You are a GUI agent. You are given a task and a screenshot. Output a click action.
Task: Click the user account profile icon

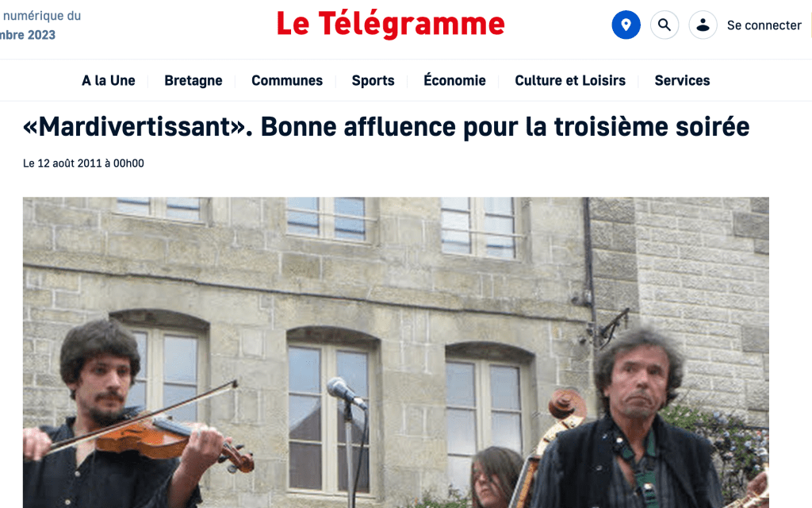(703, 25)
